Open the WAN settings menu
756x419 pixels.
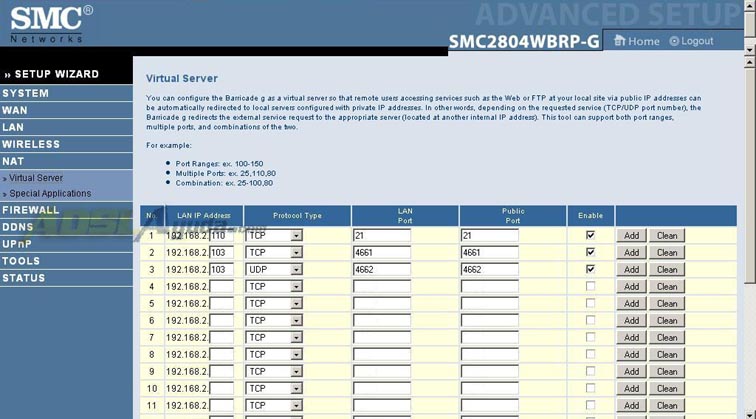(66, 110)
